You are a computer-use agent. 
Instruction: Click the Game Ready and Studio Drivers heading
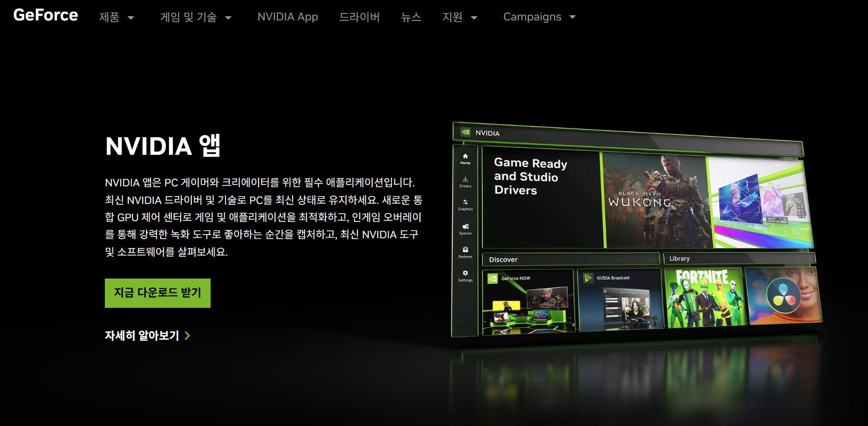530,177
